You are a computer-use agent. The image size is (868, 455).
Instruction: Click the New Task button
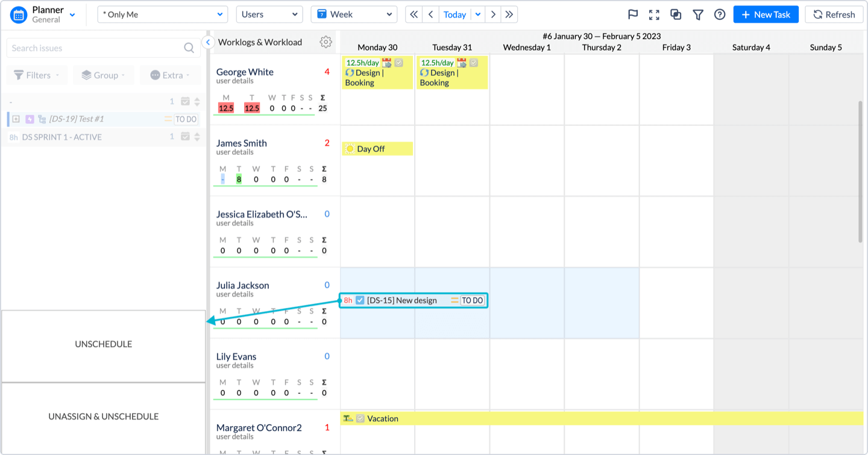(x=766, y=14)
